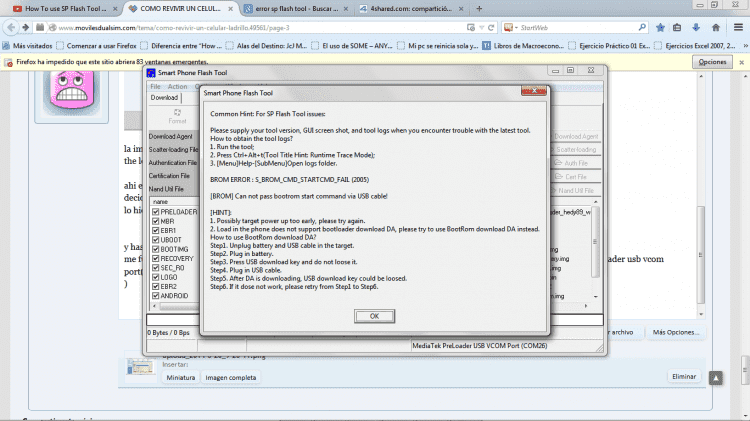The image size is (750, 421).
Task: Switch to the 4shared.com browser tab
Action: [x=411, y=9]
